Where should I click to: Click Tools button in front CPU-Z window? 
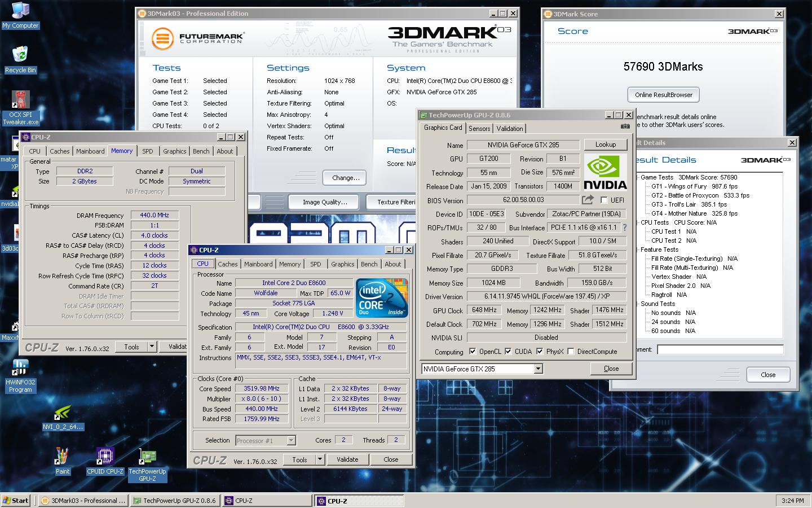point(300,459)
